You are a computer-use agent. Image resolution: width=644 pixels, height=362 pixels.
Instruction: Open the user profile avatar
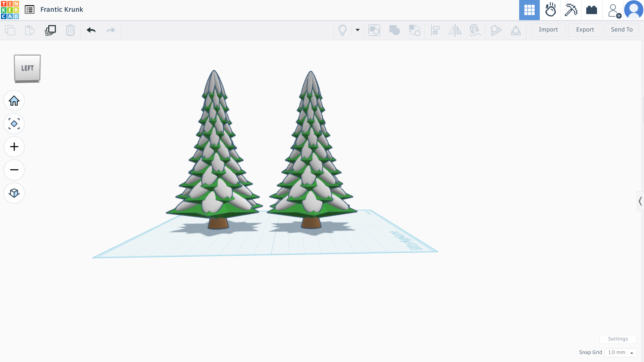tap(634, 10)
